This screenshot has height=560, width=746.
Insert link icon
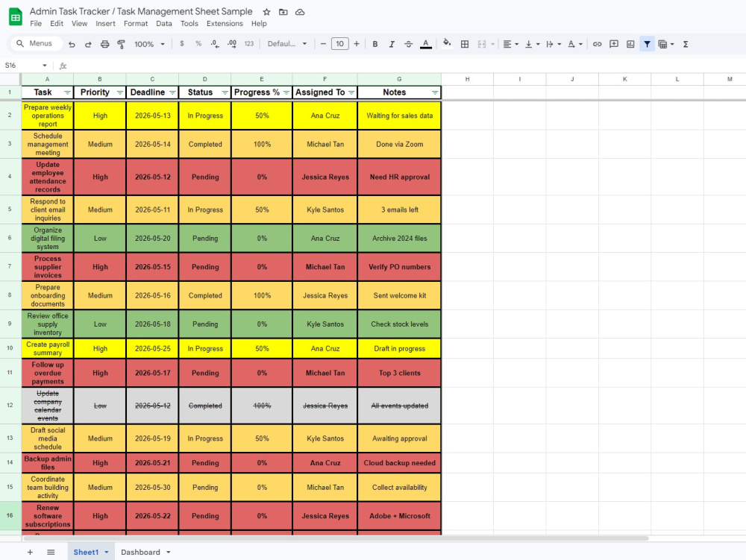597,44
